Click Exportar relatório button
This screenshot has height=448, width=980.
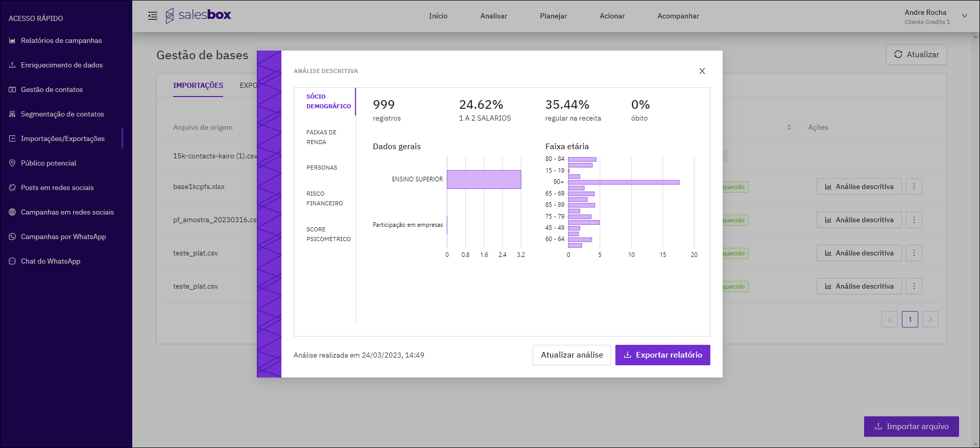coord(662,355)
